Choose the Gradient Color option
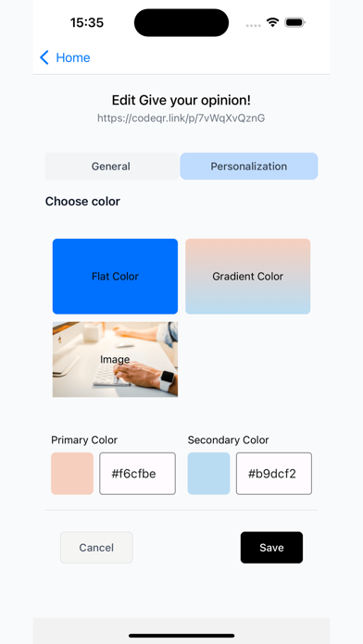 pyautogui.click(x=248, y=277)
